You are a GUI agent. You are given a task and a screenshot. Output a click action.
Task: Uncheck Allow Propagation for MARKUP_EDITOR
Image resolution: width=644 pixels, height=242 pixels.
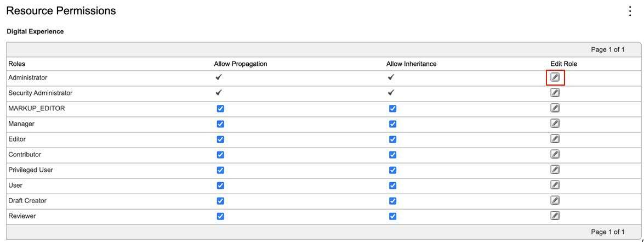pos(220,109)
